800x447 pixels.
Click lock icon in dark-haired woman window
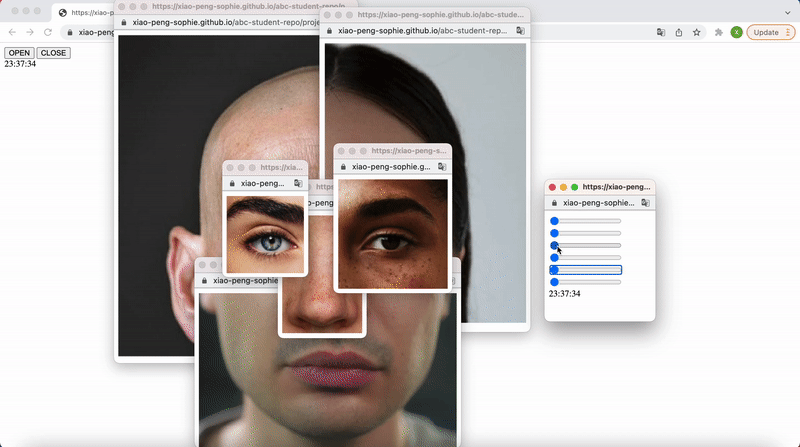(x=329, y=31)
